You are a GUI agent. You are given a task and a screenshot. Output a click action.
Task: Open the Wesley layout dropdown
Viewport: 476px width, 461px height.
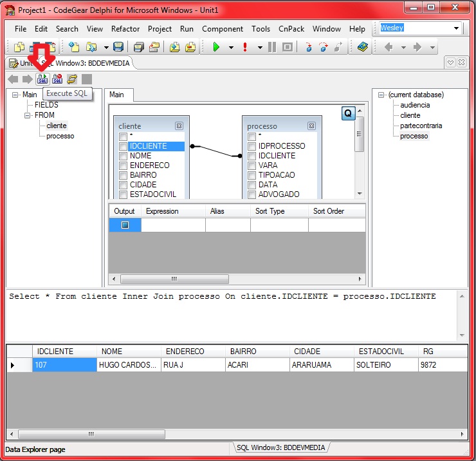pyautogui.click(x=457, y=28)
